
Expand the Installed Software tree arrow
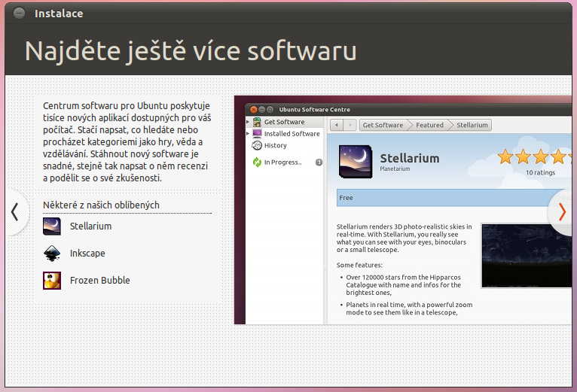(x=248, y=133)
